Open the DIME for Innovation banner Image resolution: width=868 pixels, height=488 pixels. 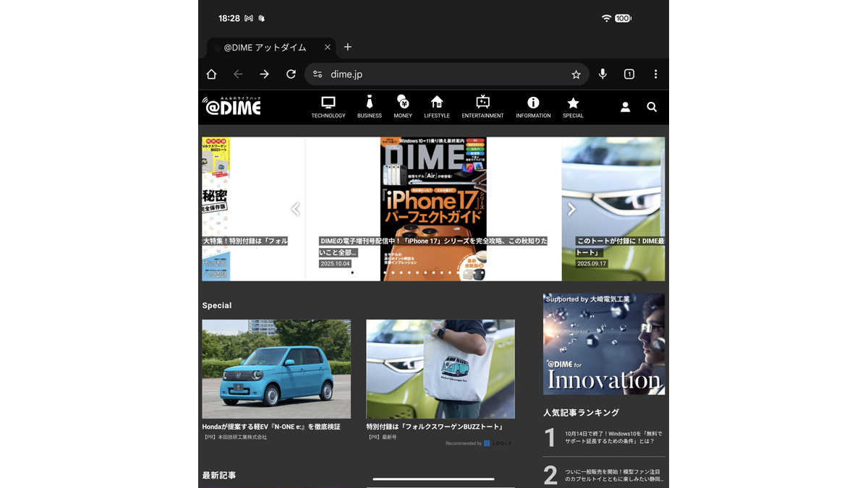click(x=604, y=344)
